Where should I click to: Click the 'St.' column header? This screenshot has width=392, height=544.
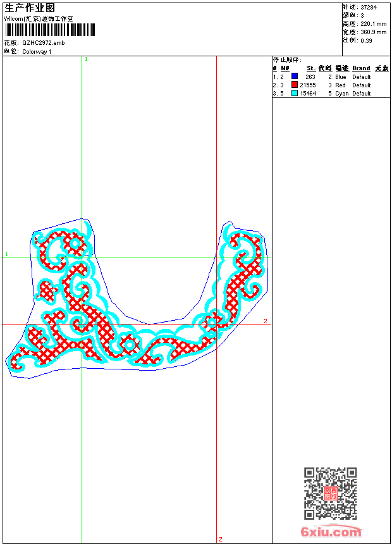(x=311, y=68)
